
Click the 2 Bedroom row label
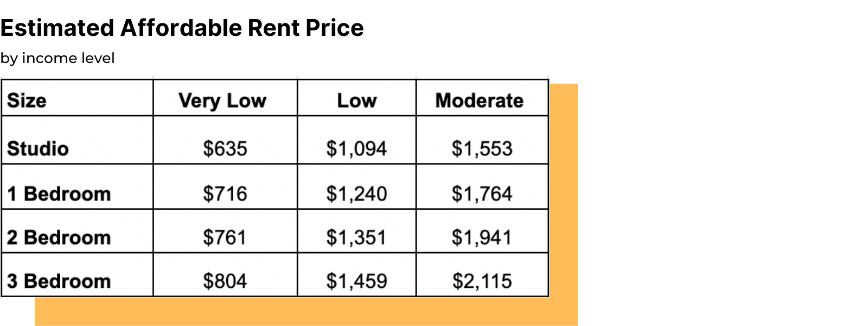tap(59, 237)
